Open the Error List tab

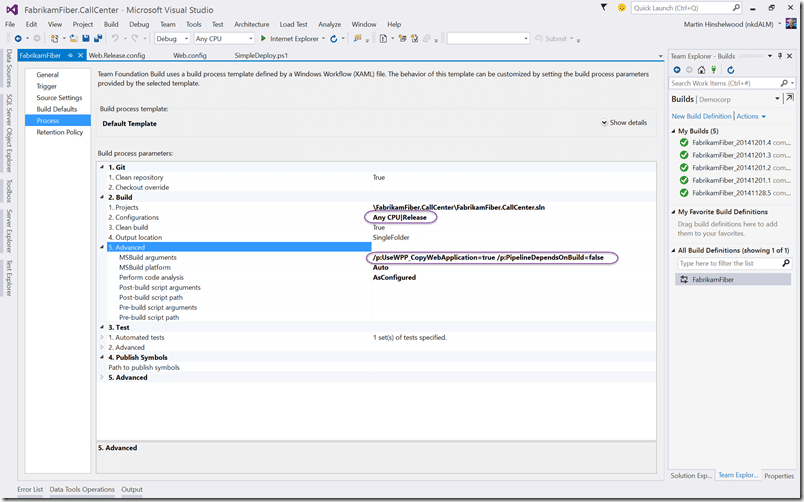point(30,489)
